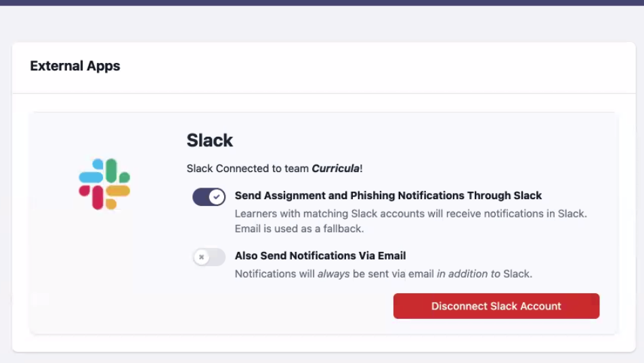
Task: Click the multicolored Slack logo
Action: [104, 184]
